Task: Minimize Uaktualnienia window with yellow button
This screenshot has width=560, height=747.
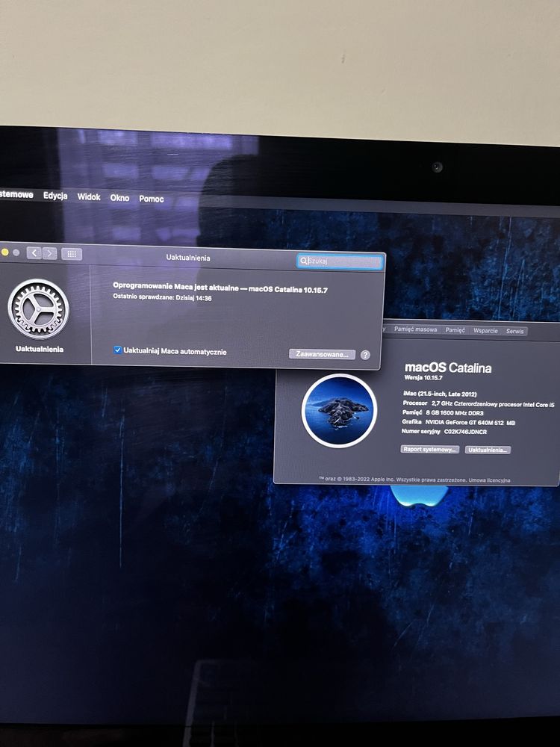Action: tap(4, 252)
